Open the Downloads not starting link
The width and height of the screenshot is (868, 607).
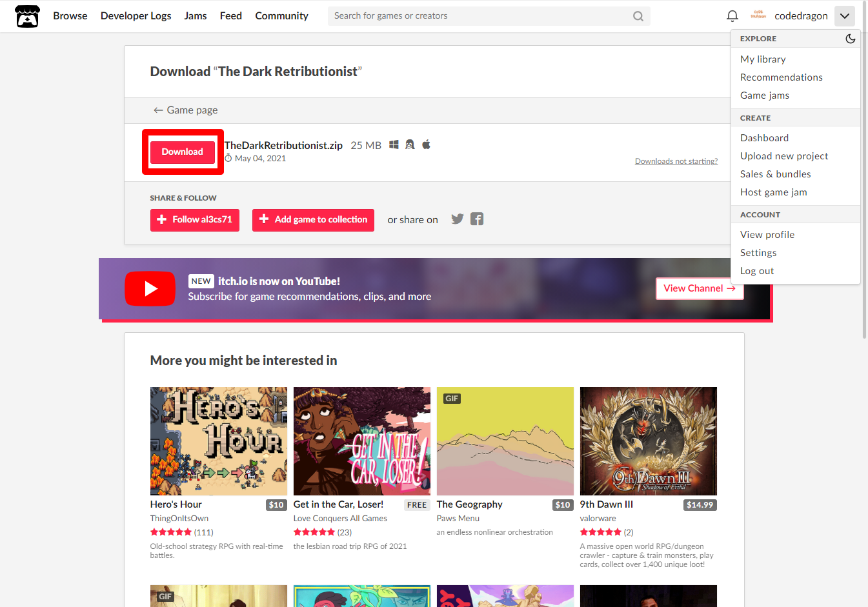(x=676, y=161)
